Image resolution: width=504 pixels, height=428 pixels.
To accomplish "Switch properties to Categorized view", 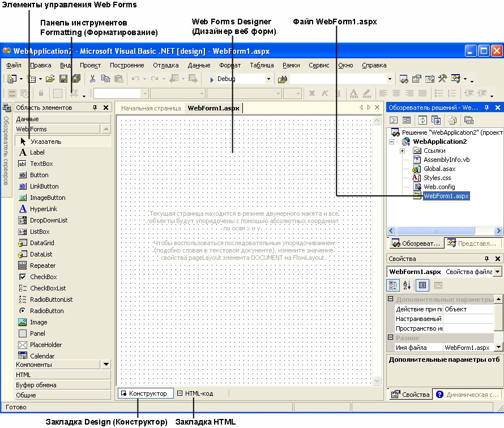I will click(393, 285).
